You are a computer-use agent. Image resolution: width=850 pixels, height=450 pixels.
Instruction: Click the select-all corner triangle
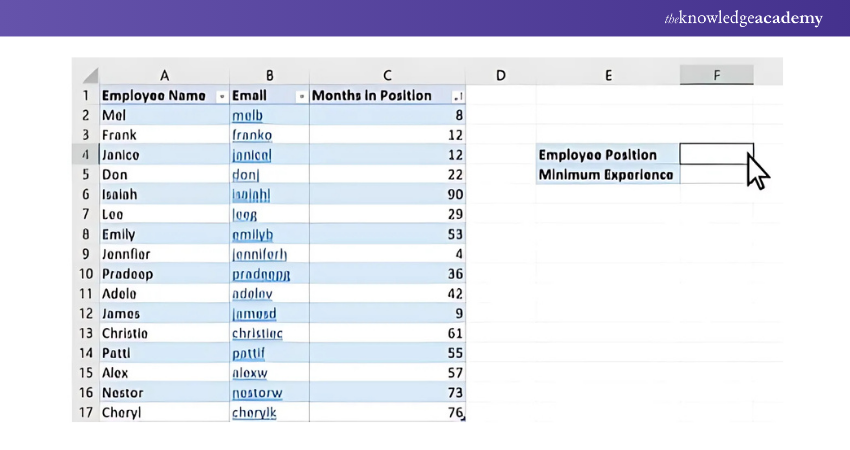90,75
